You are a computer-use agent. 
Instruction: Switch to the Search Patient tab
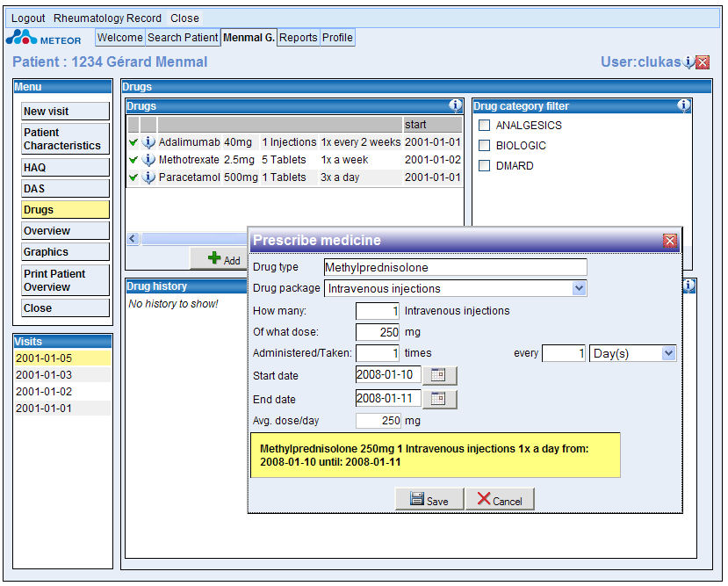coord(183,38)
